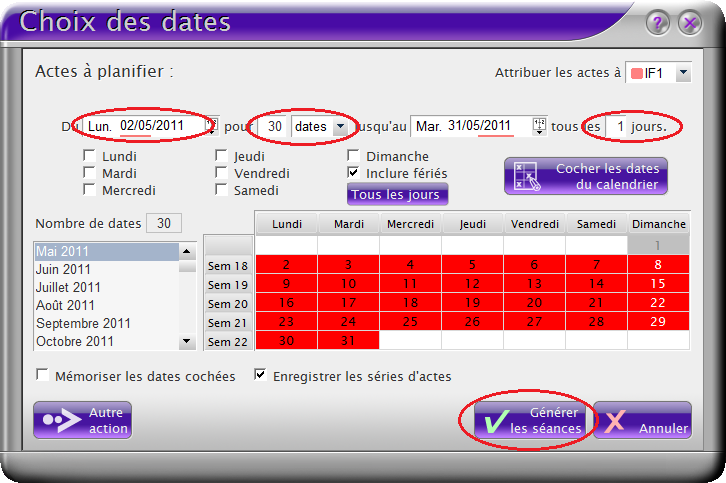The image size is (726, 483).
Task: Click day 18 in the calendar grid
Action: tap(410, 303)
